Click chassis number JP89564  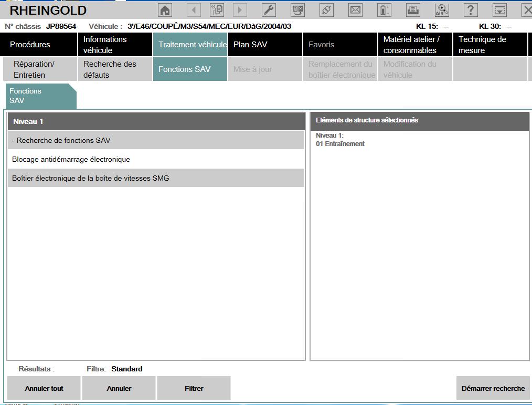point(61,26)
